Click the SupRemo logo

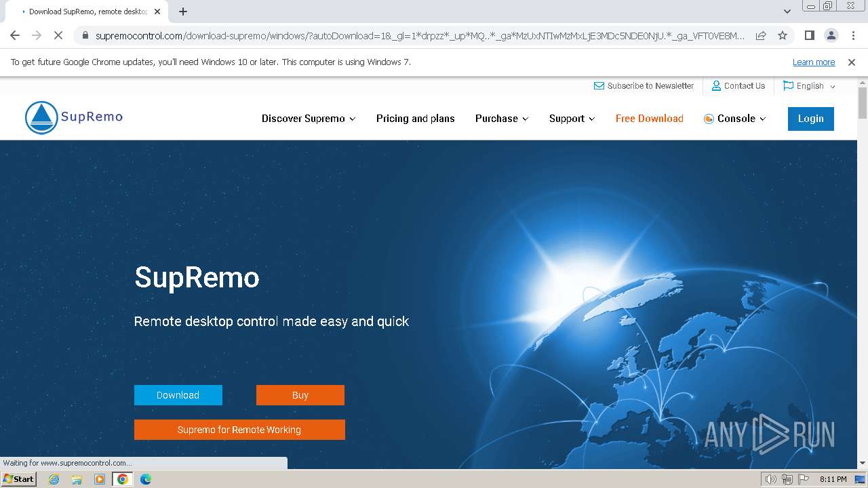[x=74, y=117]
